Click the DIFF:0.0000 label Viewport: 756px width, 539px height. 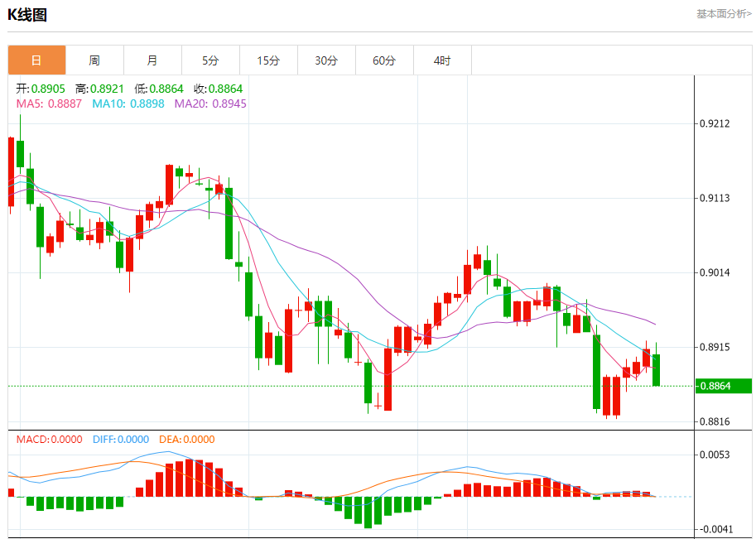121,439
